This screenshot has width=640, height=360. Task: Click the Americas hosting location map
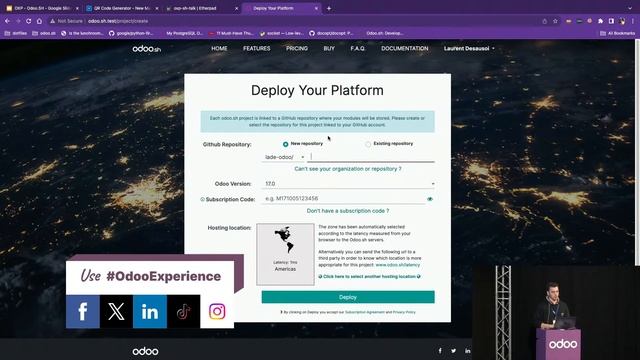point(285,254)
